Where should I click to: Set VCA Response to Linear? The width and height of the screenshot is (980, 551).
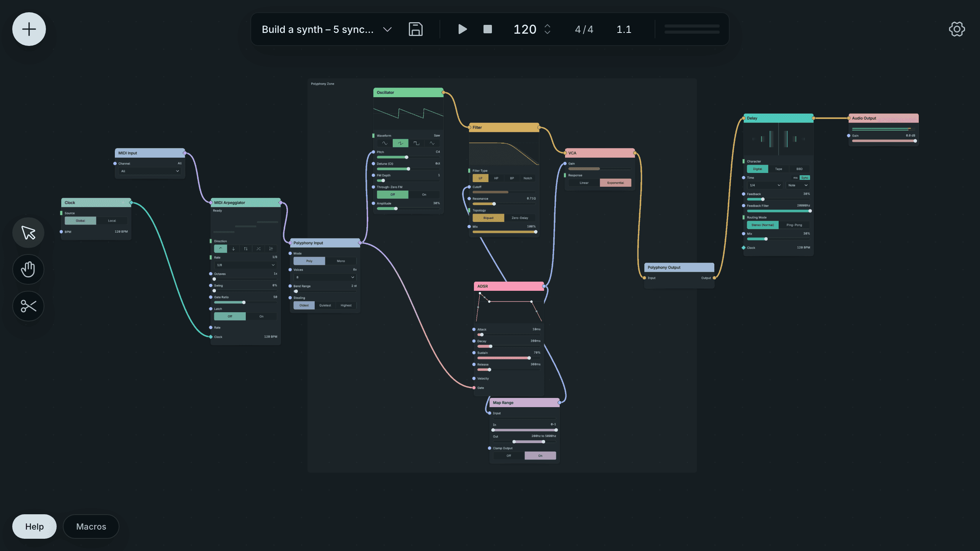pos(584,183)
